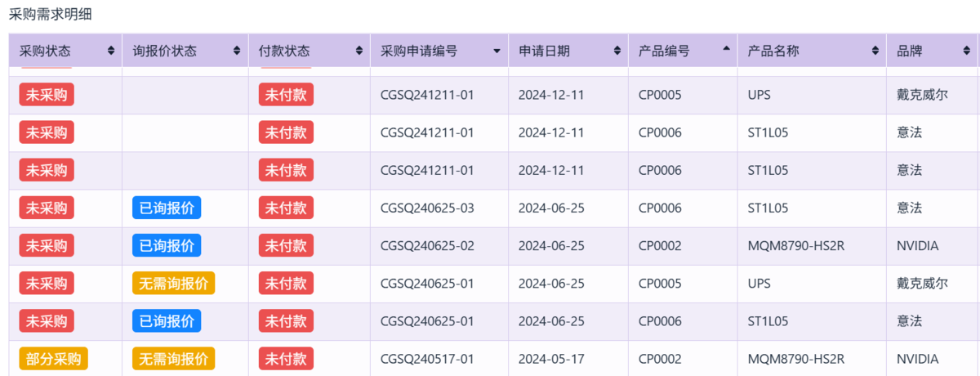
Task: Click 未付款 badge in CGSQ241211-01 CP0005 row
Action: pyautogui.click(x=286, y=95)
